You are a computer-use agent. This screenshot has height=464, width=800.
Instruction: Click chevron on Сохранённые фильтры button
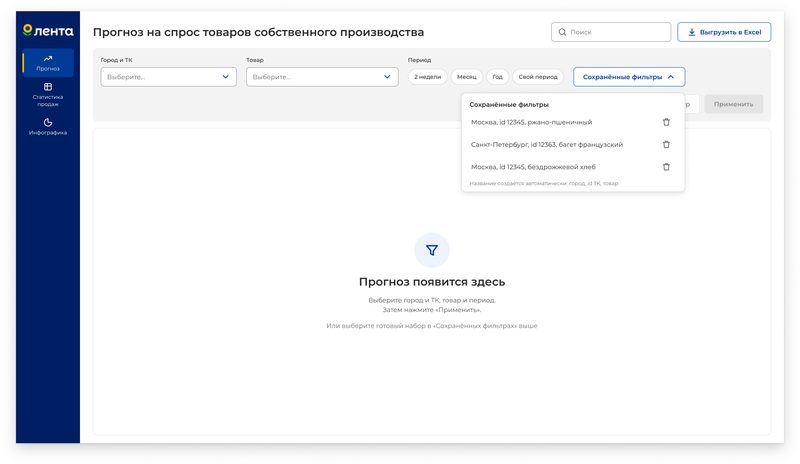pyautogui.click(x=671, y=77)
